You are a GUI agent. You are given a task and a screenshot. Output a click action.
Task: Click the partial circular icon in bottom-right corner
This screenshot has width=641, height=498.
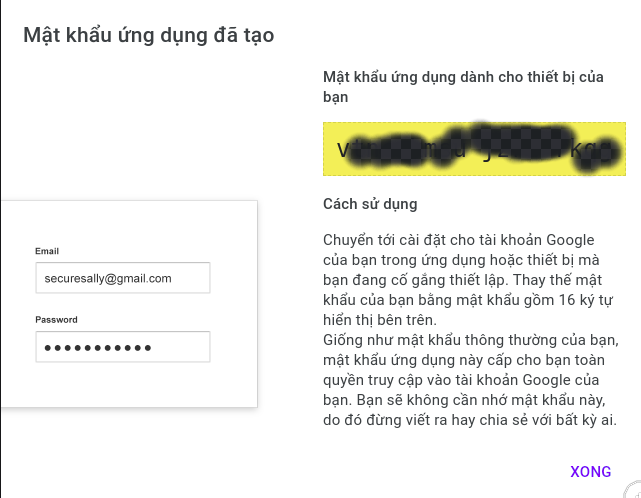(x=631, y=490)
